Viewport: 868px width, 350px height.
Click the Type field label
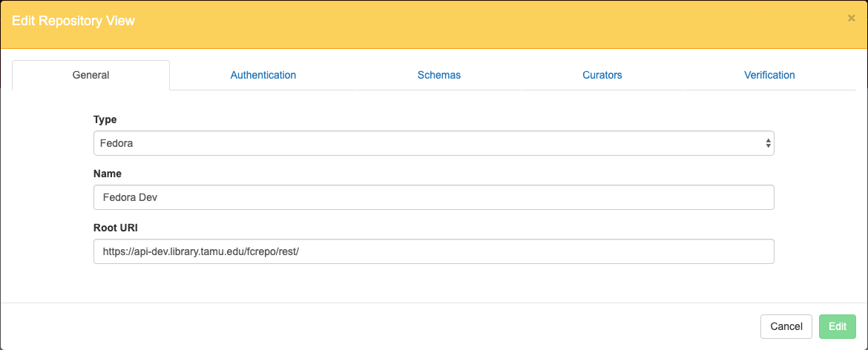105,119
